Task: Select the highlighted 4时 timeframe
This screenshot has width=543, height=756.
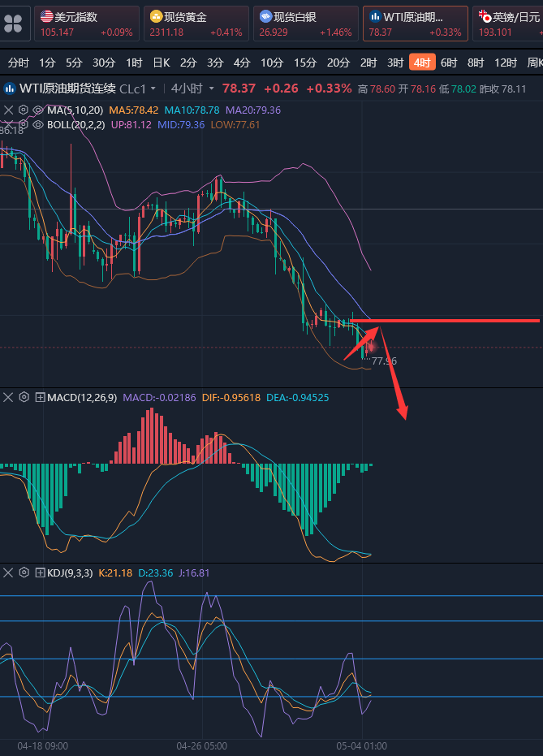Action: pyautogui.click(x=422, y=63)
